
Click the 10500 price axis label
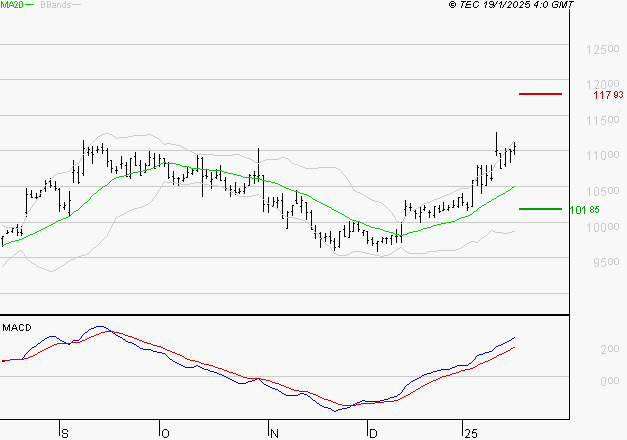click(x=603, y=191)
